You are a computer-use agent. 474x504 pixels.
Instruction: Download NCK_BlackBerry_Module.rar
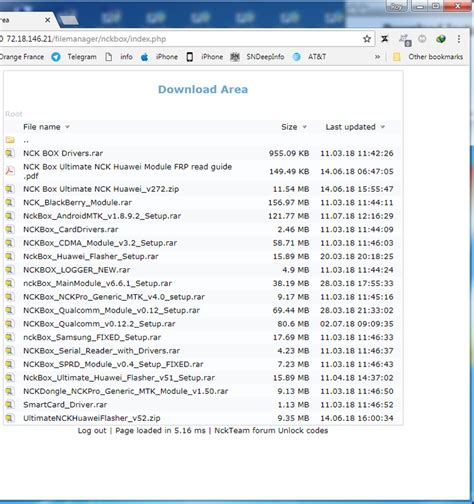pos(77,202)
